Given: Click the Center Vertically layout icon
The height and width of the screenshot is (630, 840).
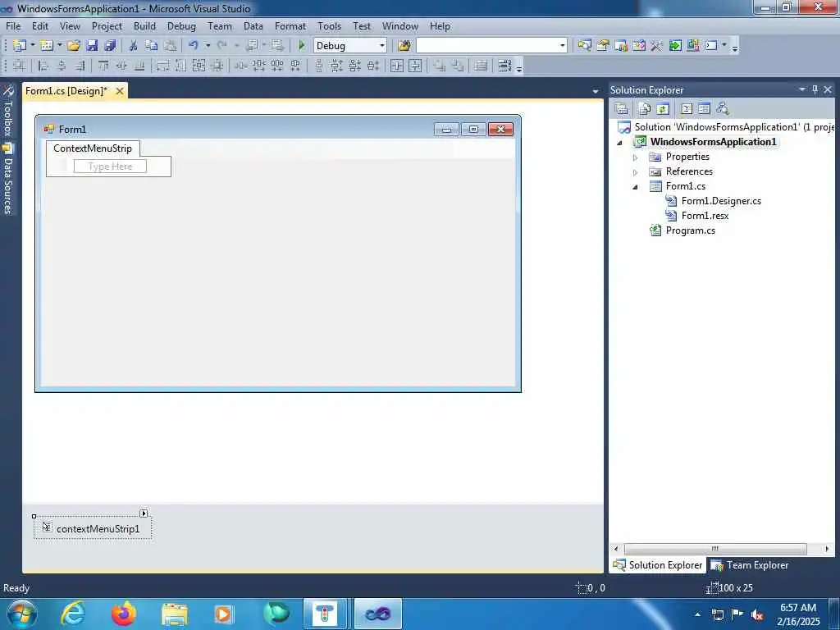Looking at the screenshot, I should tap(415, 66).
